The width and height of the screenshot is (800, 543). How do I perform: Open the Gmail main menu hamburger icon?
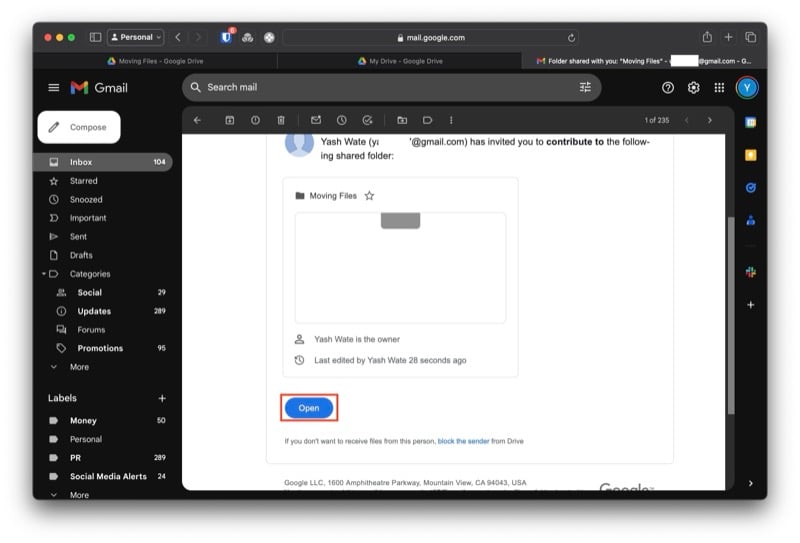(54, 88)
